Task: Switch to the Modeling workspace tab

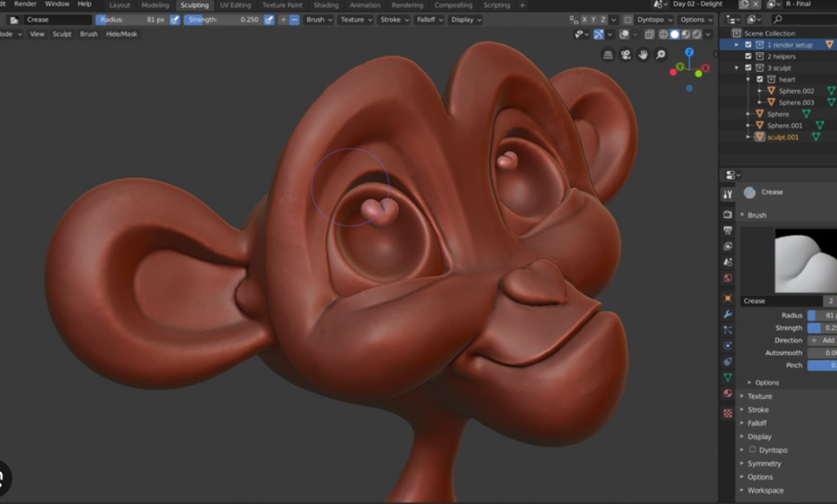Action: pos(155,6)
